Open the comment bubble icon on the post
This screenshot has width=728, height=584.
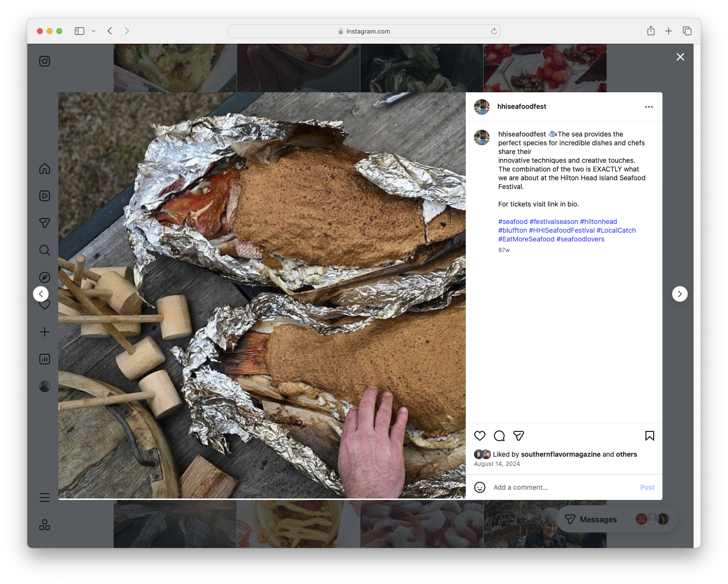point(499,436)
